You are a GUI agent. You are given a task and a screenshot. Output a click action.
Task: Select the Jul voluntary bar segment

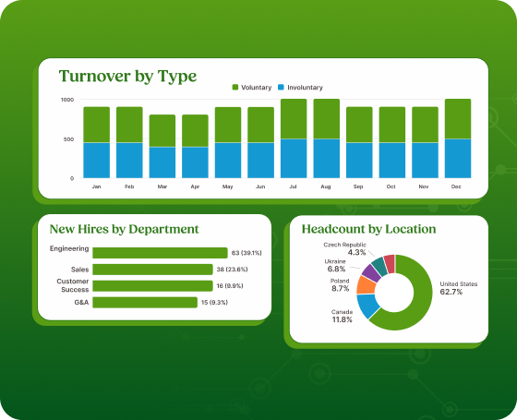point(294,119)
